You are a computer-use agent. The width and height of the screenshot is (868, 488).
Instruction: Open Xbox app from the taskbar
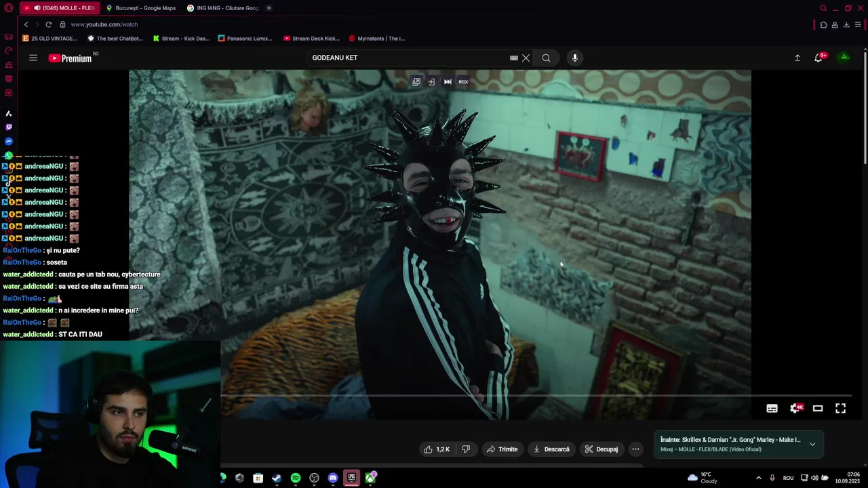click(x=370, y=478)
